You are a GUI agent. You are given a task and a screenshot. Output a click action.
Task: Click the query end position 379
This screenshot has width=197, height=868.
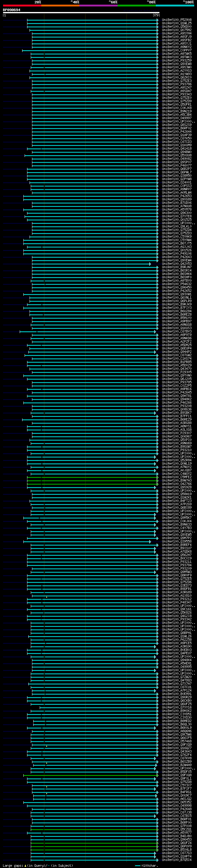point(155,15)
